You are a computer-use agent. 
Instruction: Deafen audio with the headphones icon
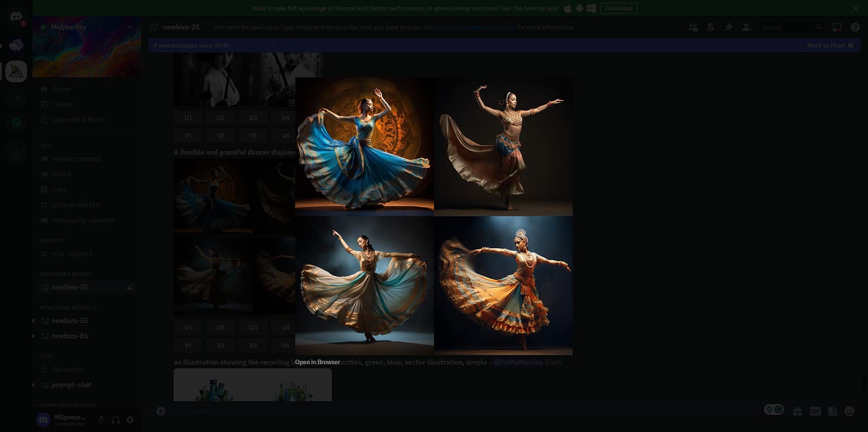coord(116,420)
